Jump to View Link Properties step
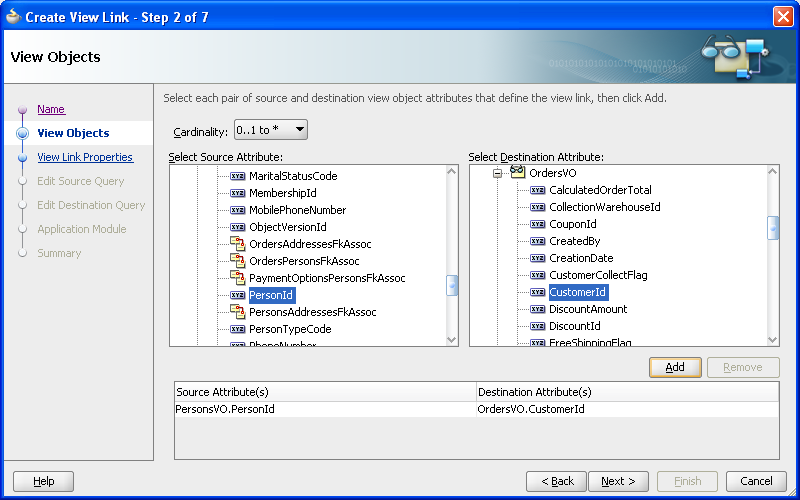 click(x=85, y=157)
